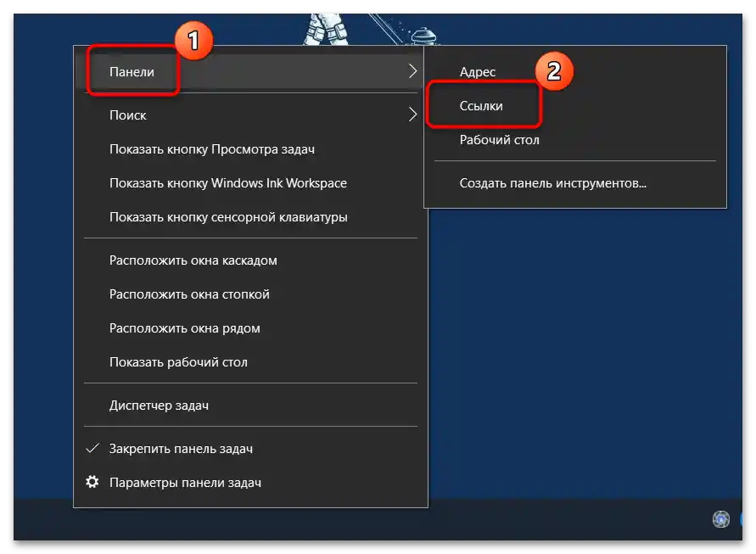The image size is (756, 554).
Task: Launch Диспетчер задач
Action: 159,405
